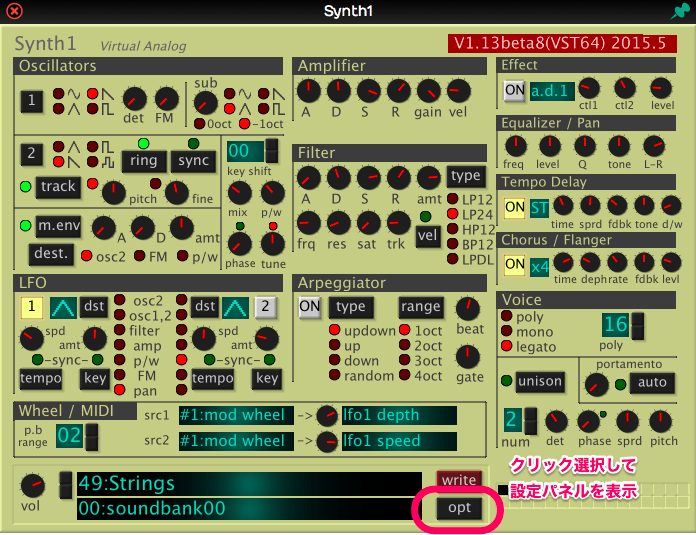Open the ST delay mode selector
Viewport: 696px width, 535px height.
pyautogui.click(x=539, y=208)
